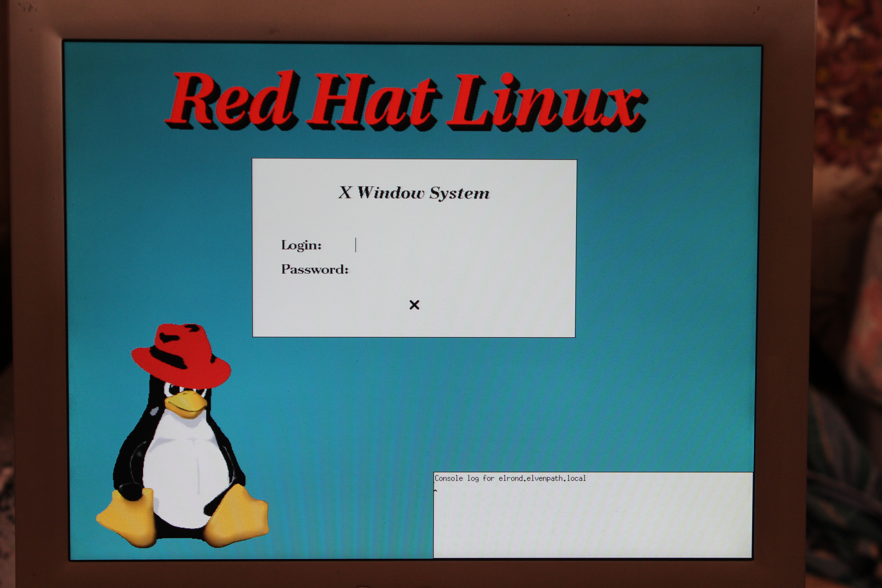Click the text cursor bar after Login
Viewport: 882px width, 588px height.
click(355, 245)
